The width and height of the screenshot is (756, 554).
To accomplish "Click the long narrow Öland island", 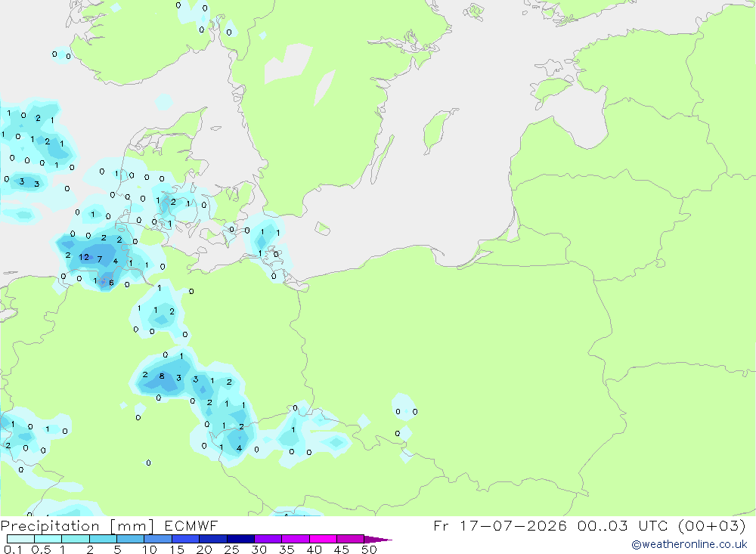I will tap(383, 159).
